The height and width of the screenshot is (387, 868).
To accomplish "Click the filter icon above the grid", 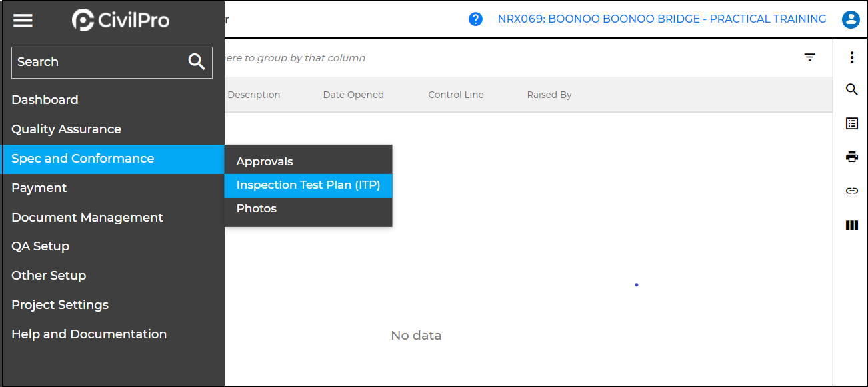I will tap(809, 57).
